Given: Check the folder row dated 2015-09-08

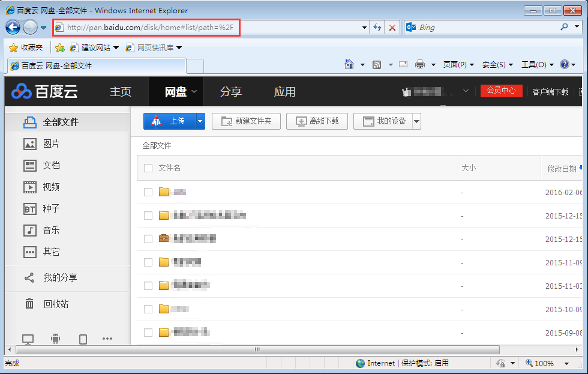Looking at the screenshot, I should pyautogui.click(x=148, y=333).
